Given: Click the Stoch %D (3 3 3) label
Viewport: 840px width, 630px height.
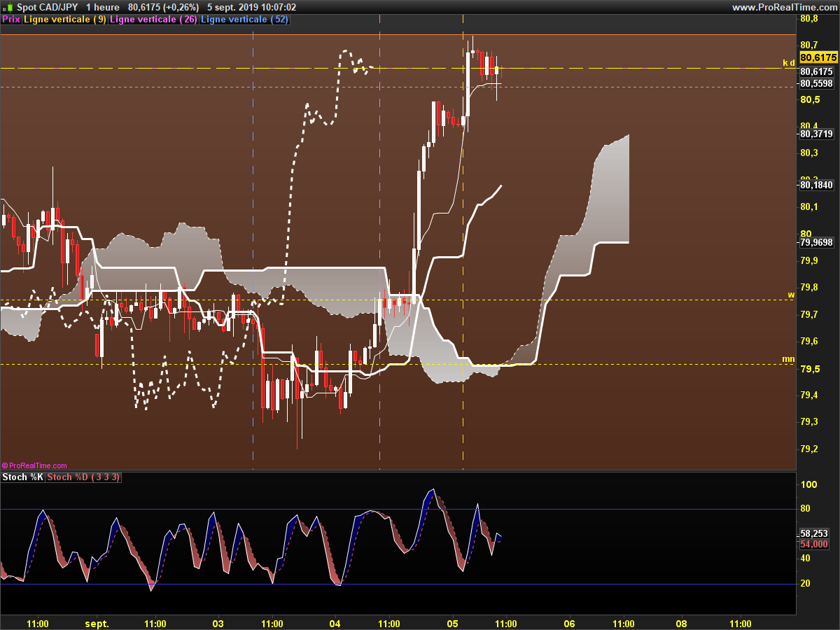Looking at the screenshot, I should (x=83, y=477).
